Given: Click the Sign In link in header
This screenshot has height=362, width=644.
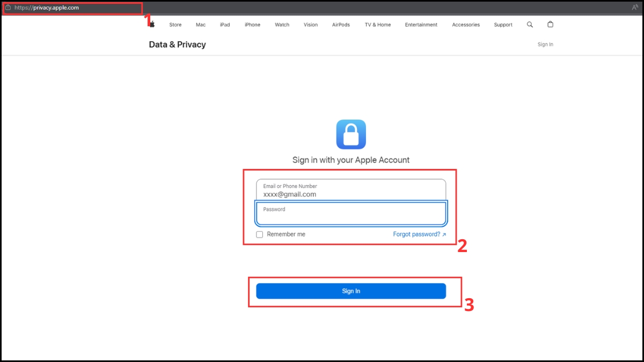Looking at the screenshot, I should pos(545,45).
